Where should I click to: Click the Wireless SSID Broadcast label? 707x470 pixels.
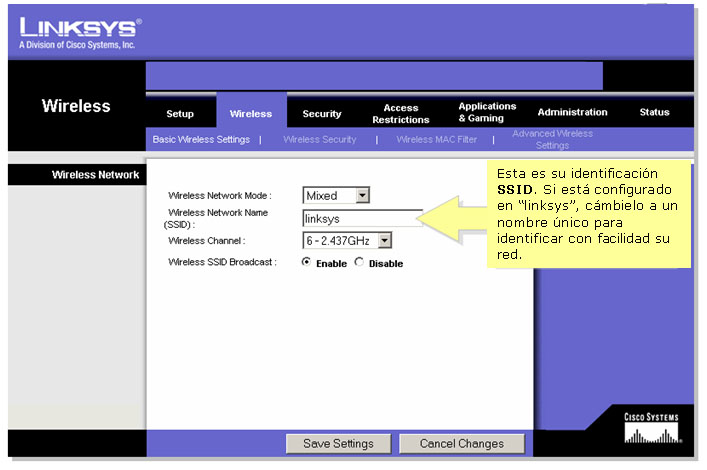click(222, 262)
